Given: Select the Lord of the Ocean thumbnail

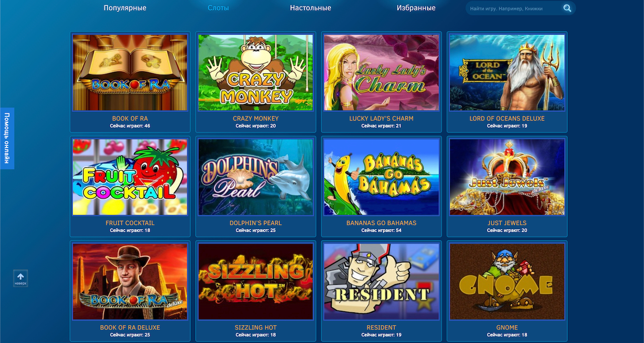Looking at the screenshot, I should pyautogui.click(x=507, y=72).
